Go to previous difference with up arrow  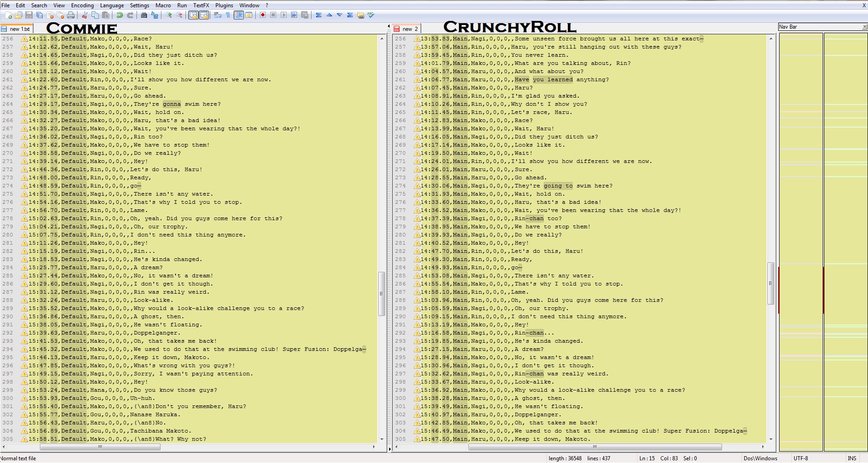(329, 15)
